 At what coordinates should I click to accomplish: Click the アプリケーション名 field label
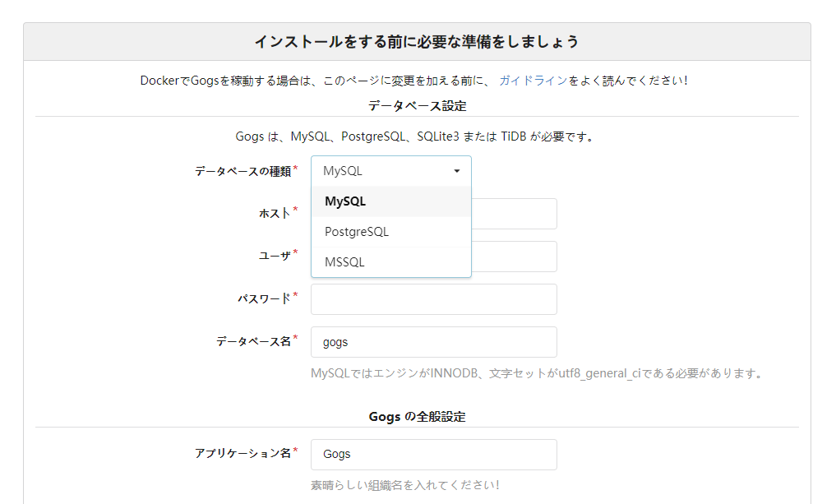[x=242, y=453]
